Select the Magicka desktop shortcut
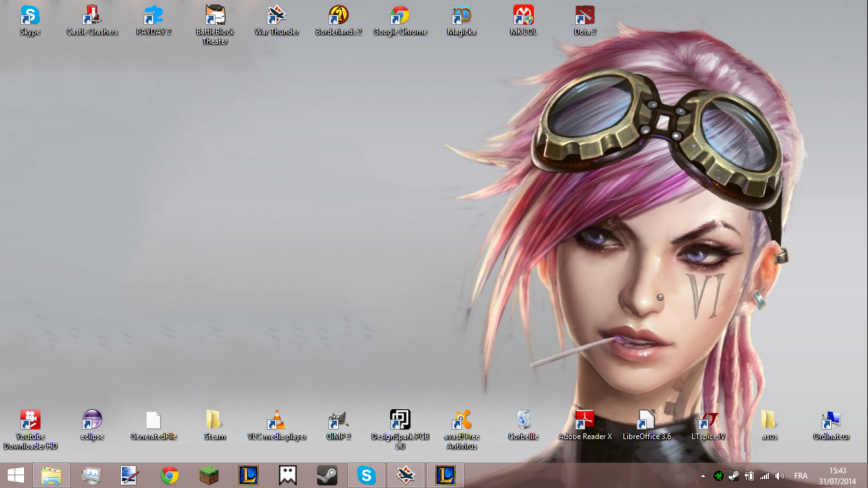 [461, 20]
